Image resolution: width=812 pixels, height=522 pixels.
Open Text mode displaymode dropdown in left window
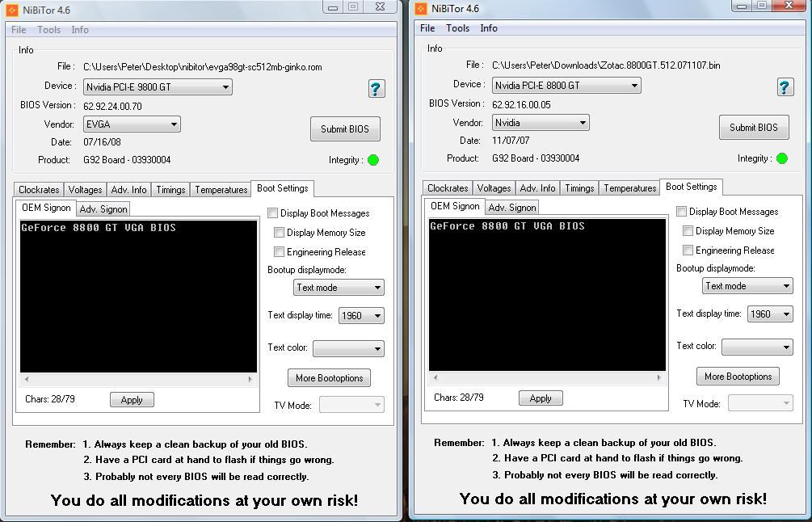(339, 288)
